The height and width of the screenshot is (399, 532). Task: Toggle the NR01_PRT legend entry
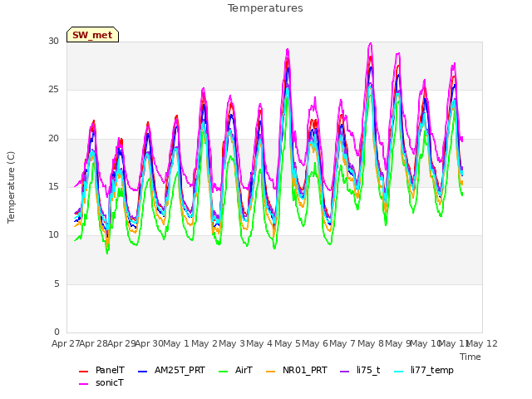click(x=297, y=370)
